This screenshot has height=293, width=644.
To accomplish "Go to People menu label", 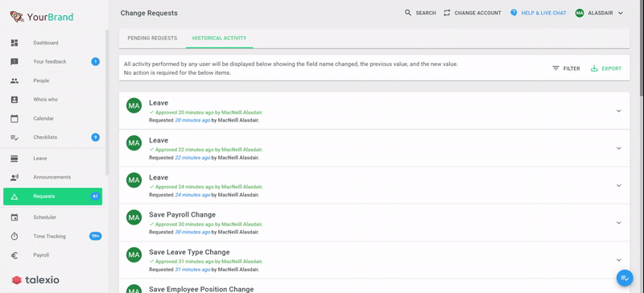I will 41,80.
